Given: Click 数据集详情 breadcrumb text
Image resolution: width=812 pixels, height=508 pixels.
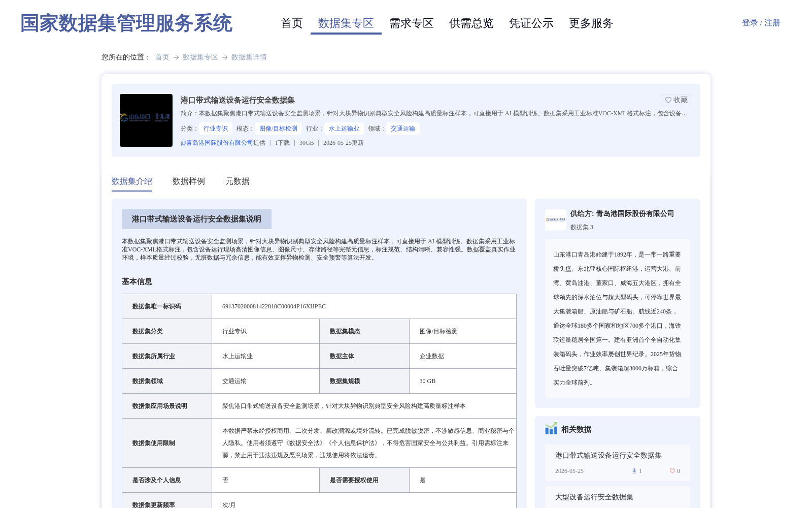Looking at the screenshot, I should tap(249, 57).
